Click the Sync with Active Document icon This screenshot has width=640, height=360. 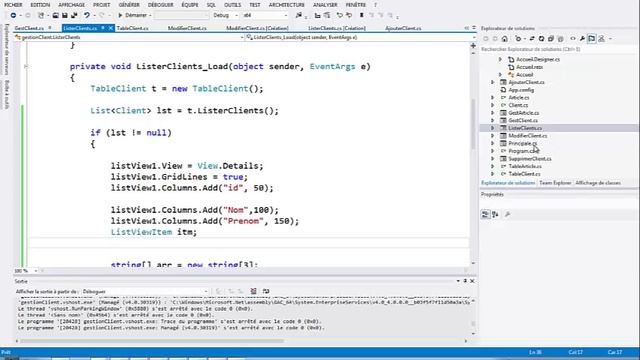coord(532,39)
